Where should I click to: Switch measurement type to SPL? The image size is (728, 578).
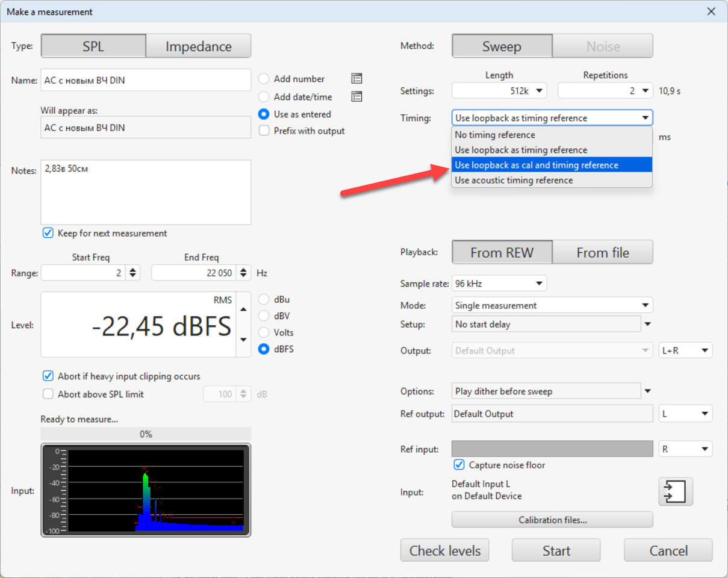coord(93,46)
